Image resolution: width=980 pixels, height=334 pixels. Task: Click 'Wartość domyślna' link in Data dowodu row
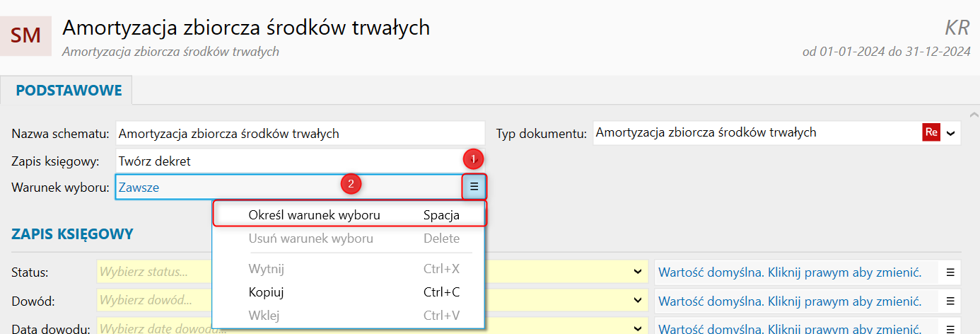(790, 329)
